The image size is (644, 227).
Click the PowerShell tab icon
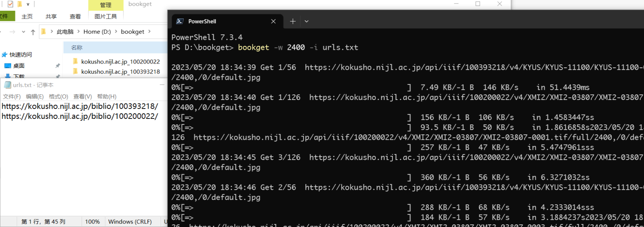tap(180, 21)
